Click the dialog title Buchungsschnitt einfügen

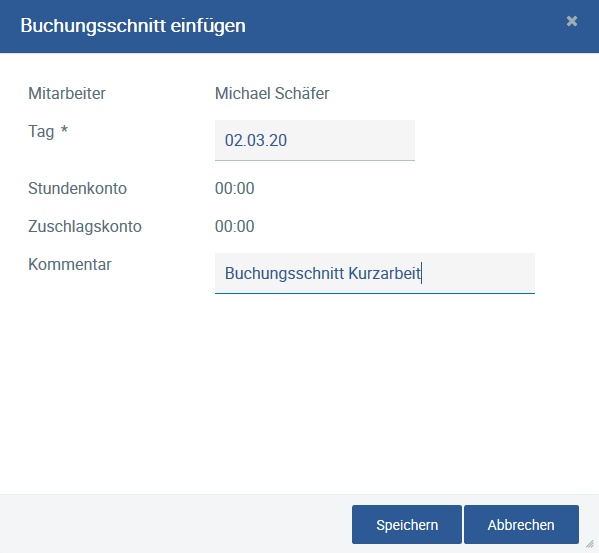[133, 26]
